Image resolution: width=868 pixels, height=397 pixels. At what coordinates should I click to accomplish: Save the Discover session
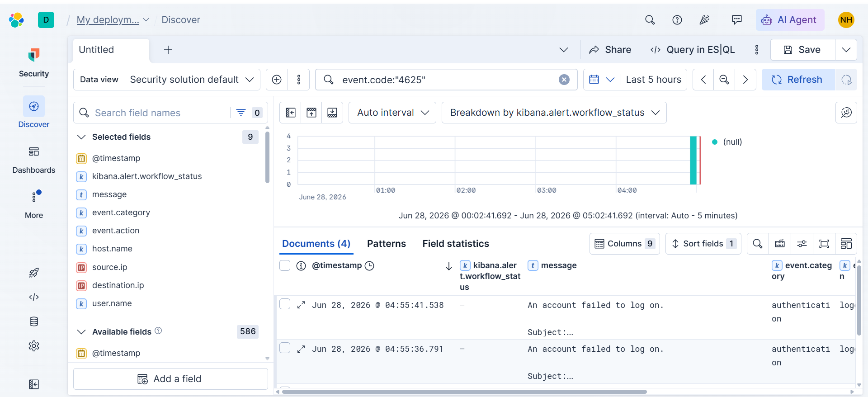point(802,50)
